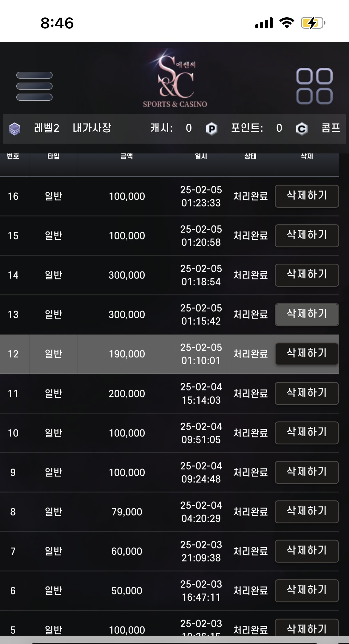Tap the 일시 column header
The height and width of the screenshot is (644, 349).
click(201, 156)
